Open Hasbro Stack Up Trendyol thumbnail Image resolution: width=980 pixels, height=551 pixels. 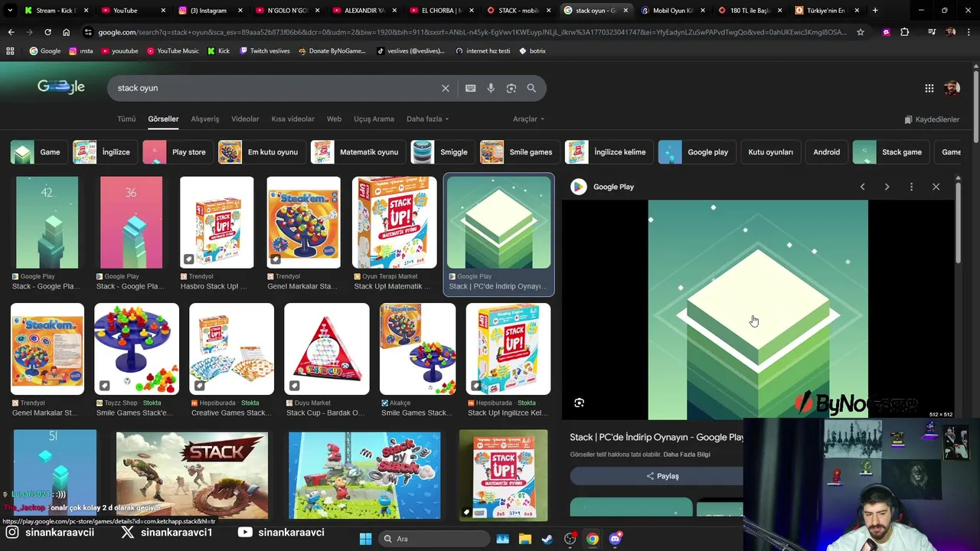[x=217, y=223]
